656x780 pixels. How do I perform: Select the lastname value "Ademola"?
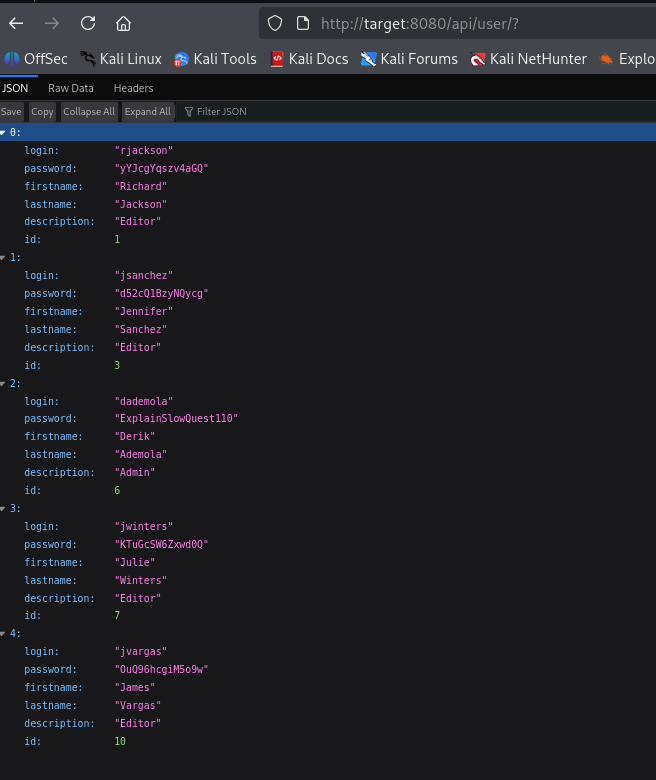click(x=141, y=454)
